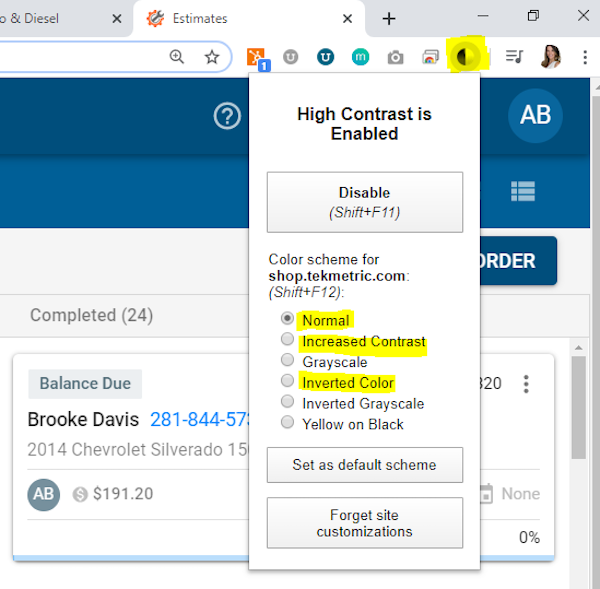The width and height of the screenshot is (600, 589).
Task: Open a new browser tab
Action: tap(389, 18)
